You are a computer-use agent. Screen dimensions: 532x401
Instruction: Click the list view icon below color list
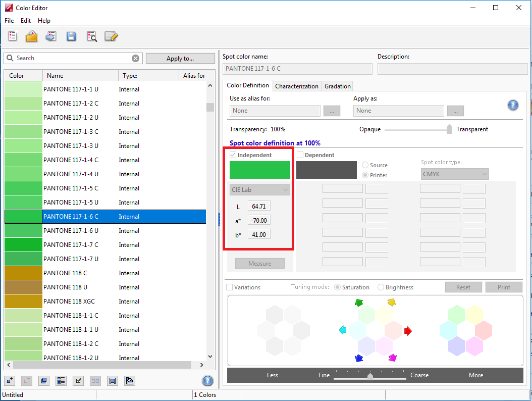click(61, 381)
